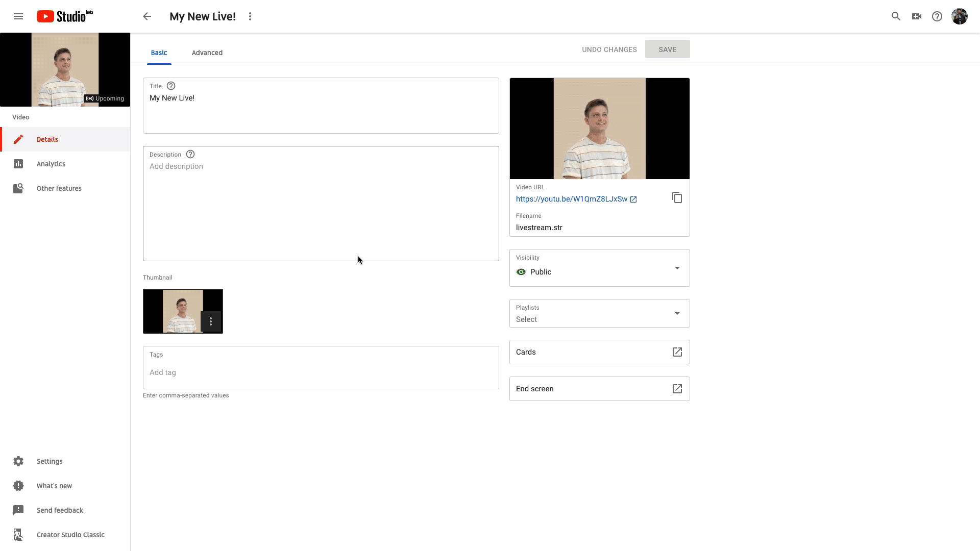Expand the Playlists dropdown arrow
The width and height of the screenshot is (980, 551).
pos(677,313)
